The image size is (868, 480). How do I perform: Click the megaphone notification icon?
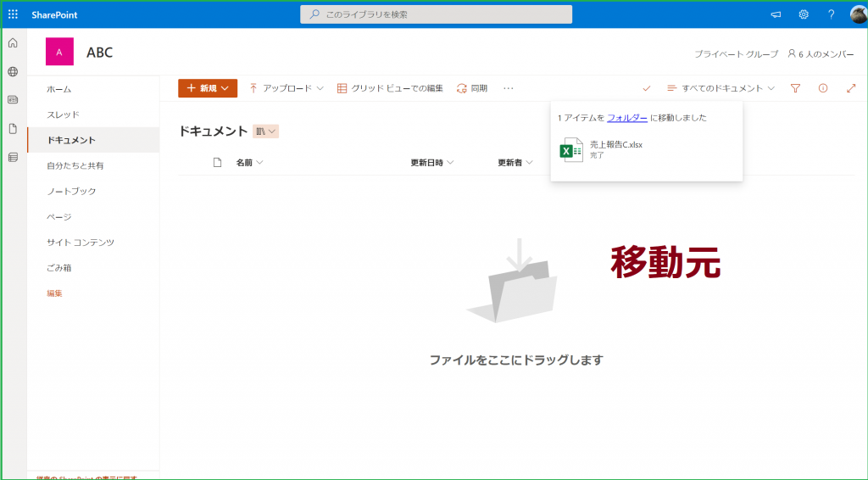coord(776,14)
